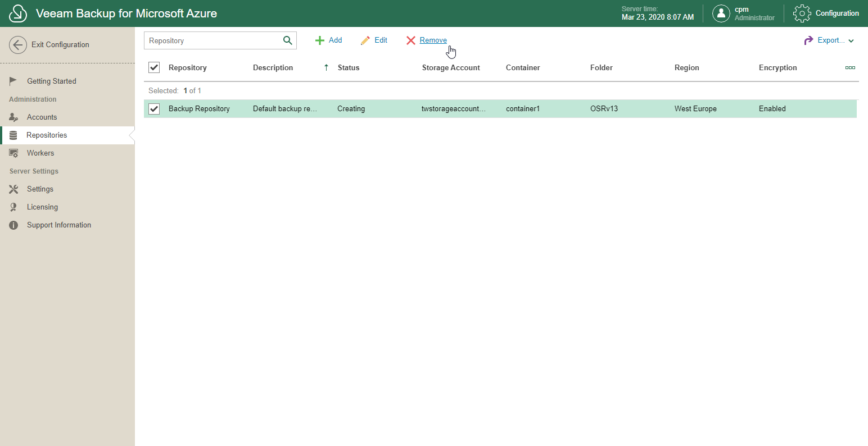Expand the Export dropdown chevron

851,41
